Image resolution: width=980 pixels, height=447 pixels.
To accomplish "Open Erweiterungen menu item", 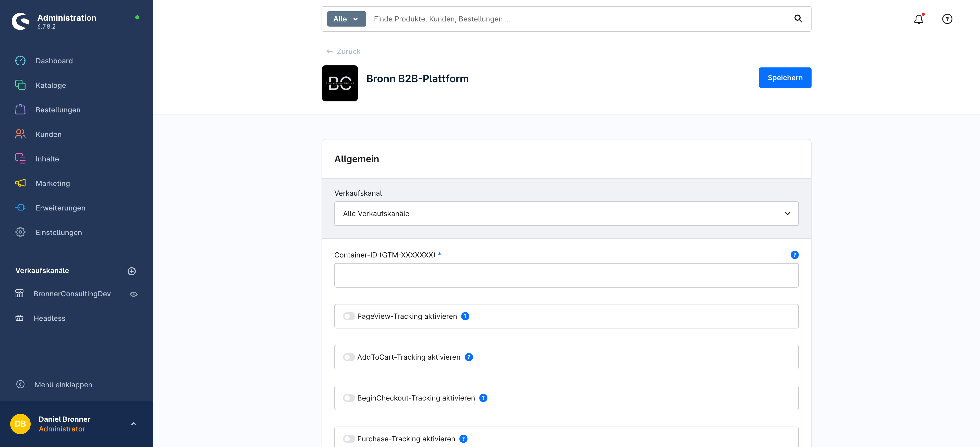I will tap(60, 208).
